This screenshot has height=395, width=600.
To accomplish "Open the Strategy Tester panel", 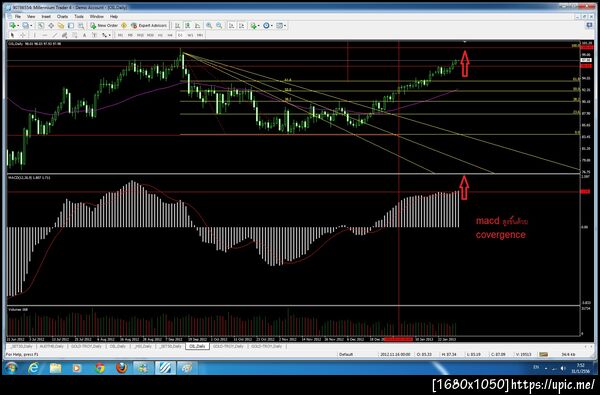I will click(x=81, y=25).
